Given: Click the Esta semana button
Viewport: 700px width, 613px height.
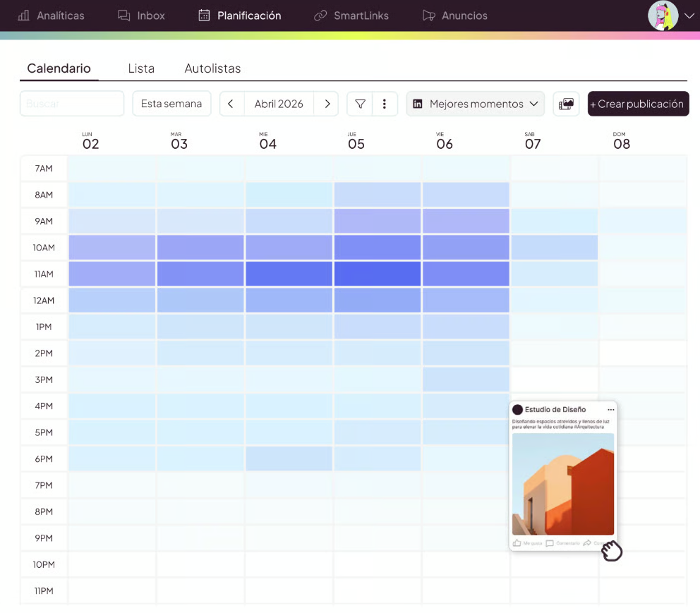Looking at the screenshot, I should click(x=171, y=104).
